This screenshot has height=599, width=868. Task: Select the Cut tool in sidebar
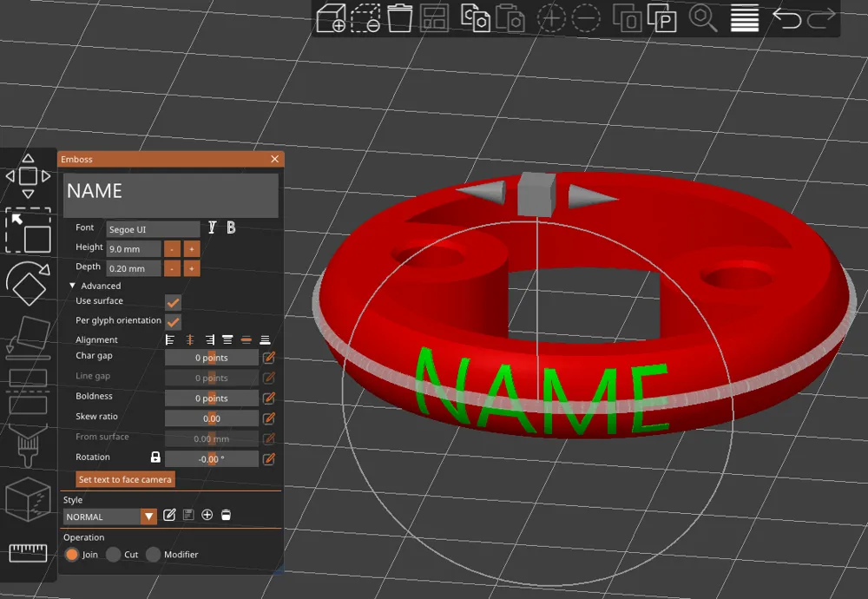click(28, 391)
